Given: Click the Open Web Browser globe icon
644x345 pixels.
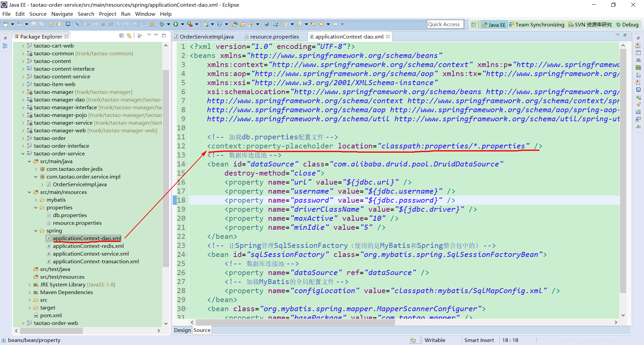Looking at the screenshot, I should pyautogui.click(x=266, y=24).
